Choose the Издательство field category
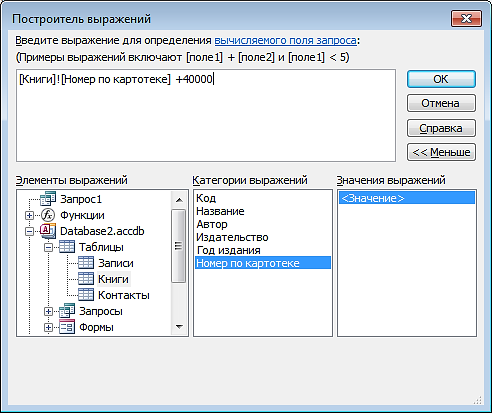The width and height of the screenshot is (492, 413). coord(232,237)
